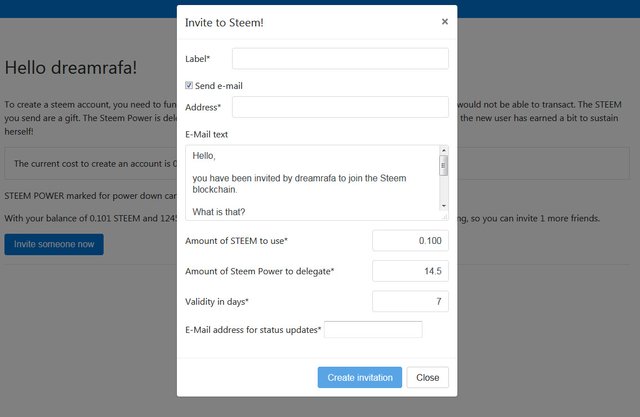Click the e-mail text area resize grip

[444, 217]
